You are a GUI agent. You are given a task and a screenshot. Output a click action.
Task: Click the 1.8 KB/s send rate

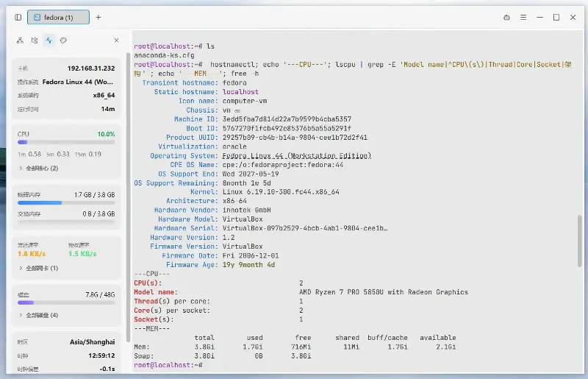click(x=32, y=254)
